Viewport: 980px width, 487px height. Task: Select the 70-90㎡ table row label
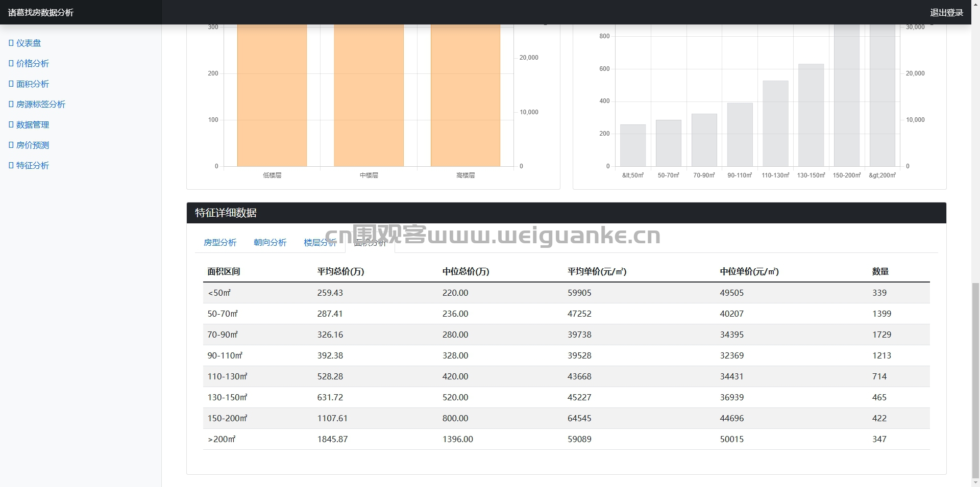(x=223, y=335)
